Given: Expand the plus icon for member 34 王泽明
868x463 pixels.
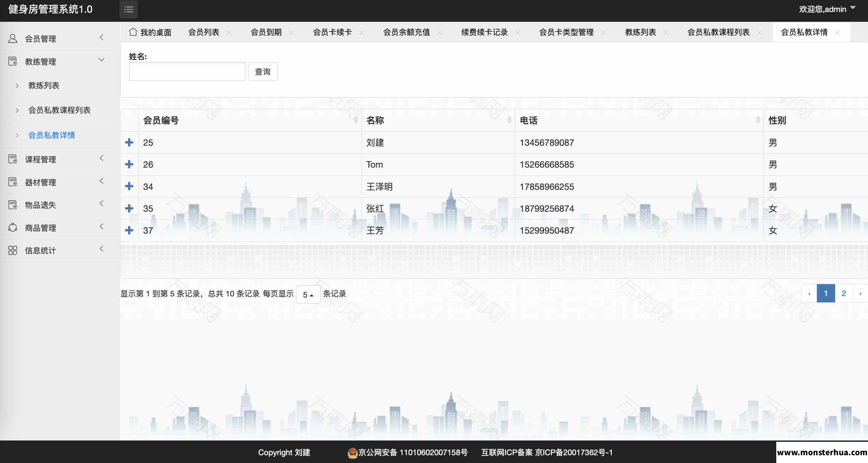Looking at the screenshot, I should pos(129,186).
